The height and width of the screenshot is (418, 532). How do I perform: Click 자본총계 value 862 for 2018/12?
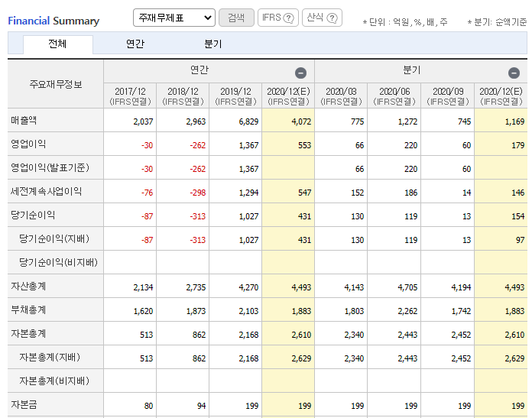click(x=199, y=335)
